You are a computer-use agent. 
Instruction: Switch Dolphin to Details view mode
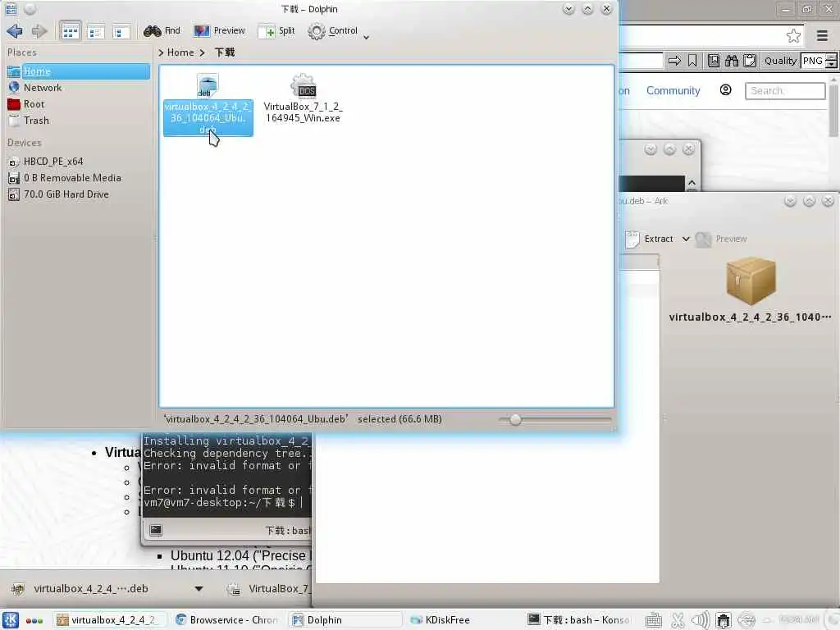[96, 32]
